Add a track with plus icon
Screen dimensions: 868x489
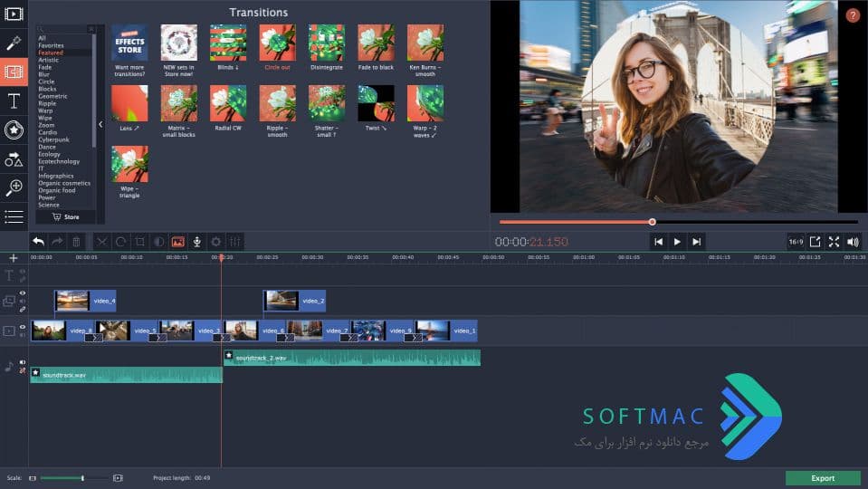pos(14,258)
